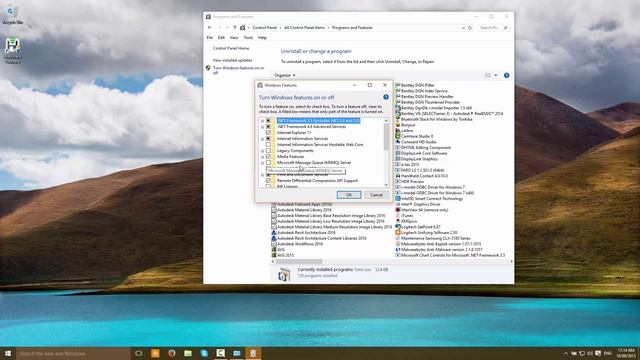The image size is (640, 360).
Task: Open File Explorer from the taskbar
Action: click(188, 353)
